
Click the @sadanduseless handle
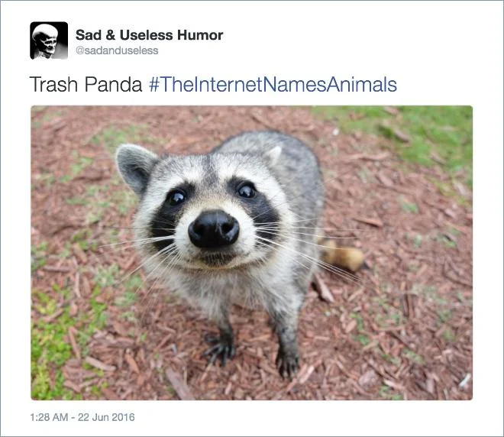tap(117, 50)
